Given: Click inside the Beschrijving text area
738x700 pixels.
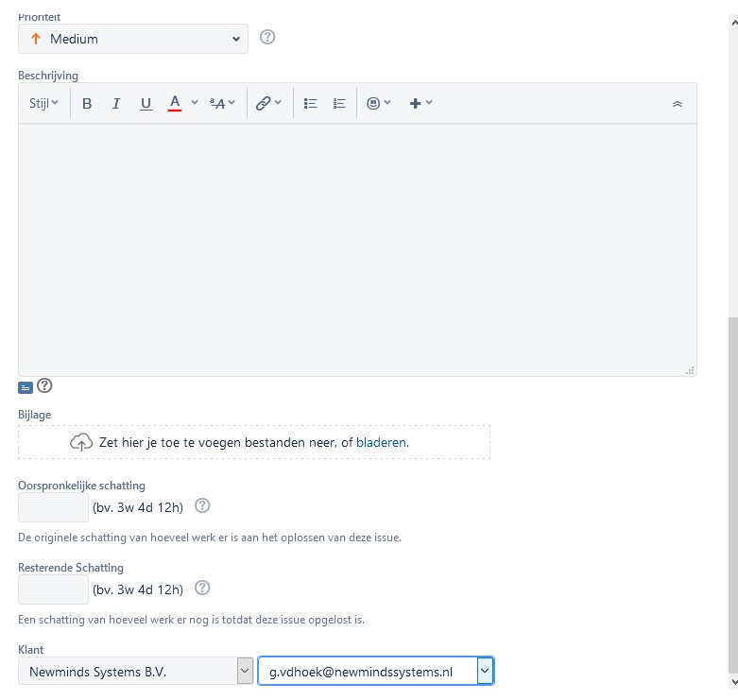Looking at the screenshot, I should click(x=357, y=249).
